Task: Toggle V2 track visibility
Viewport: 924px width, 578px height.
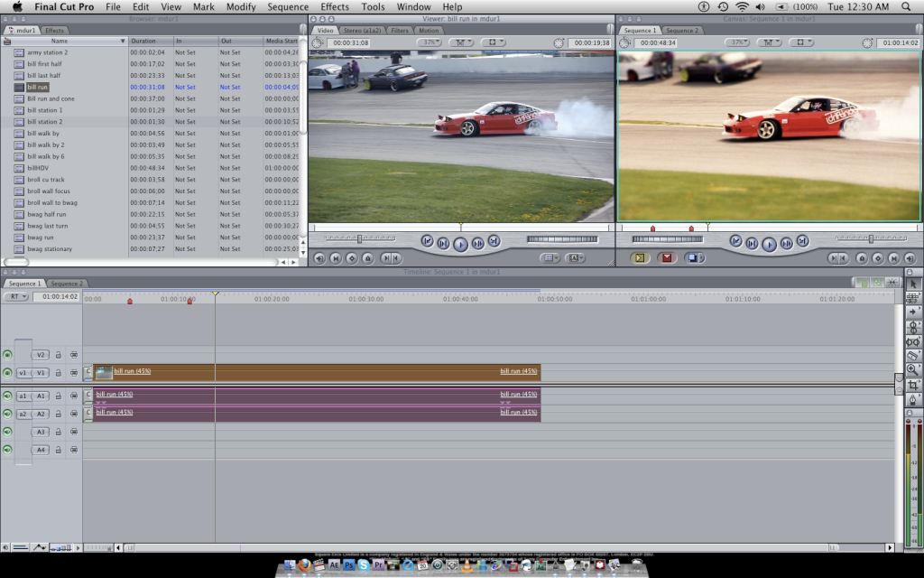Action: (x=7, y=354)
